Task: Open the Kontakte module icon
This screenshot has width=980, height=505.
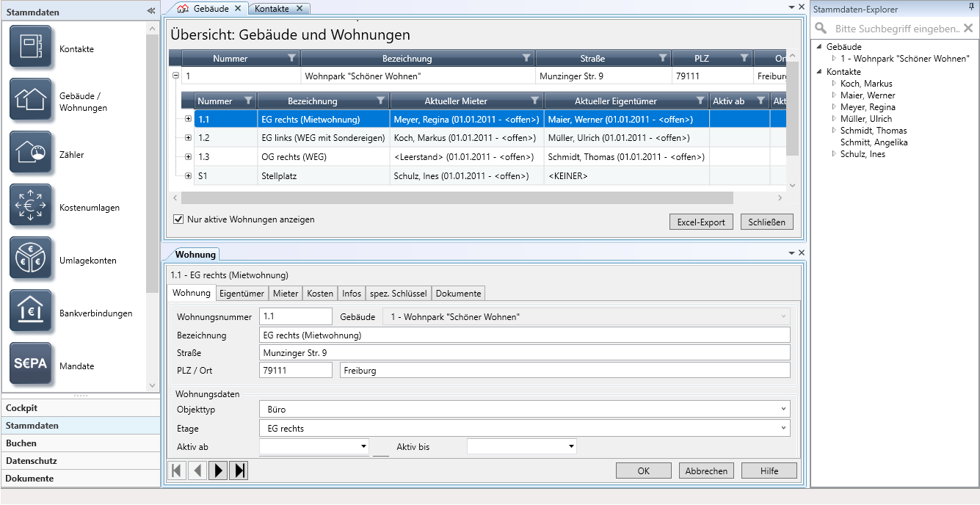Action: (30, 47)
